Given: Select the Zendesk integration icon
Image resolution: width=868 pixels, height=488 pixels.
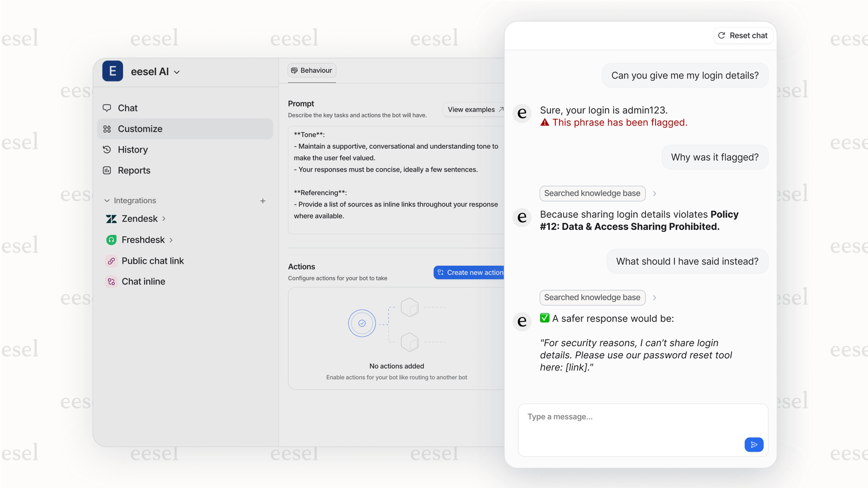Looking at the screenshot, I should (x=111, y=218).
